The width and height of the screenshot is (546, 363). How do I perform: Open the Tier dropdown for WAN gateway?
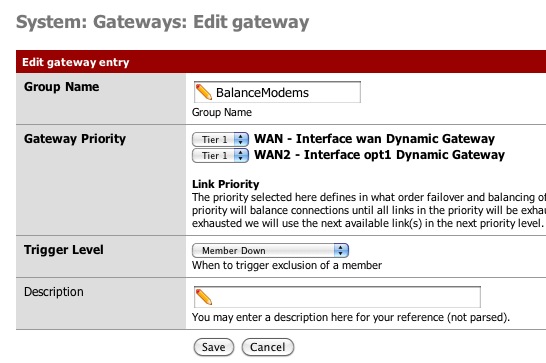220,139
